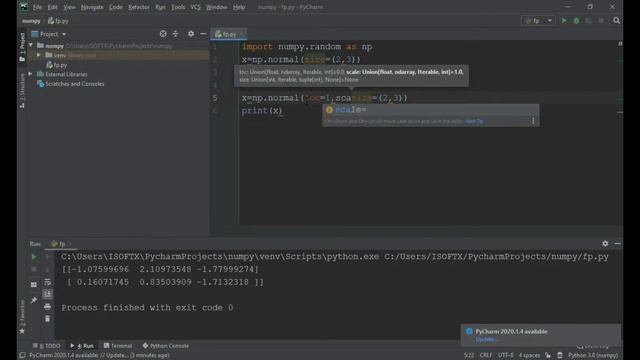This screenshot has width=640, height=360.
Task: Click Next Tip link in completion popup
Action: (x=474, y=121)
